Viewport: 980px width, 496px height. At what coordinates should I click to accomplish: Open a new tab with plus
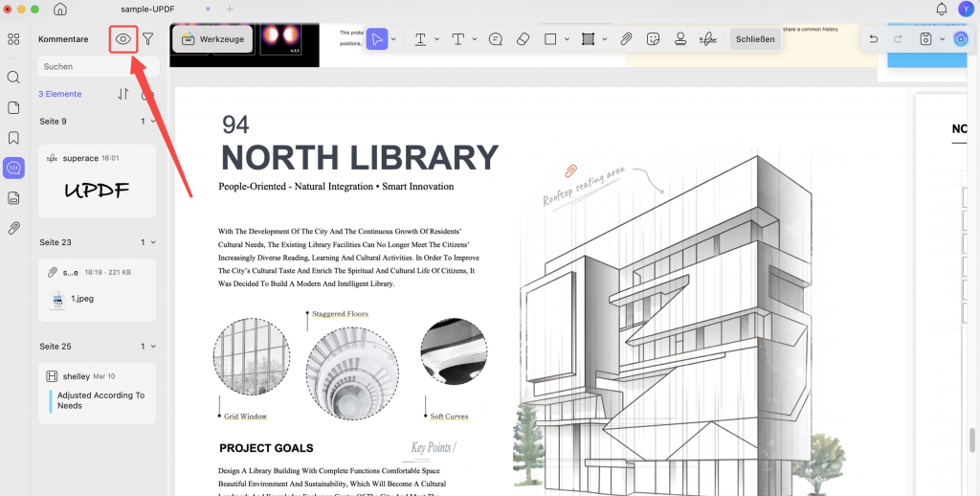click(230, 10)
